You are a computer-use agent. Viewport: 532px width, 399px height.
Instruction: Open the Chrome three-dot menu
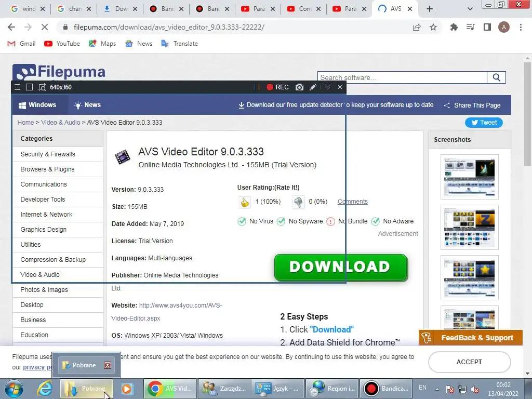[x=521, y=27]
